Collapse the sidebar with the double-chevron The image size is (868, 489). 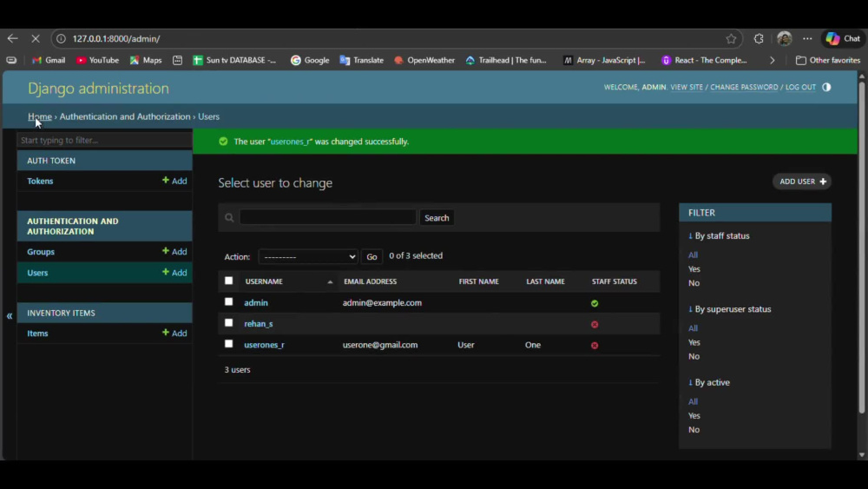click(10, 315)
